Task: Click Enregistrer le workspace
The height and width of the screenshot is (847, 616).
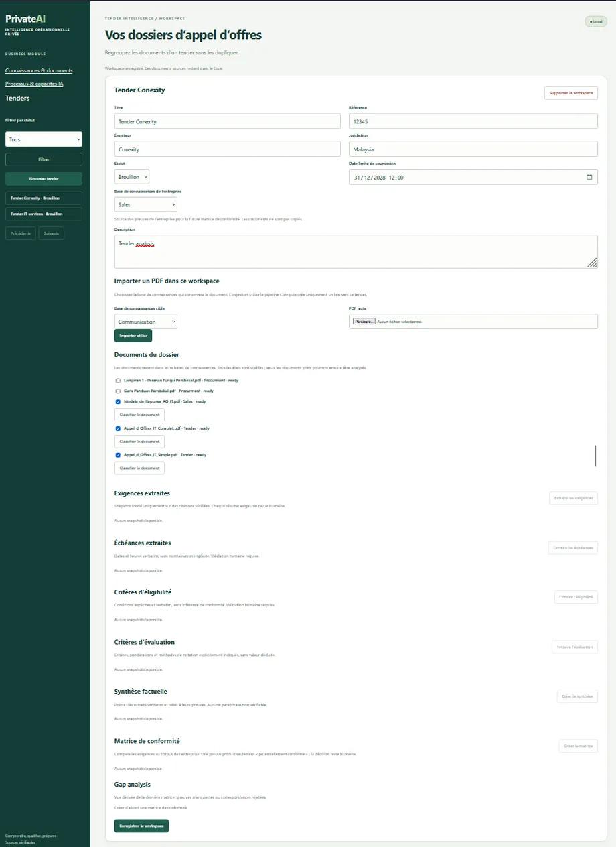Action: (x=141, y=826)
